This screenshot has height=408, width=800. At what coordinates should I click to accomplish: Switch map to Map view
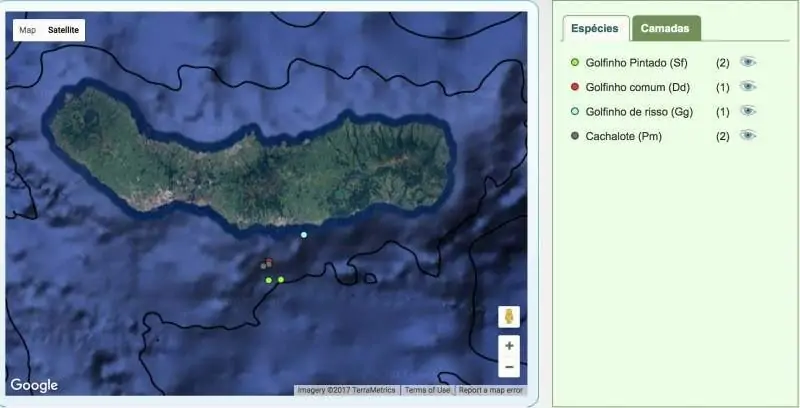(27, 30)
